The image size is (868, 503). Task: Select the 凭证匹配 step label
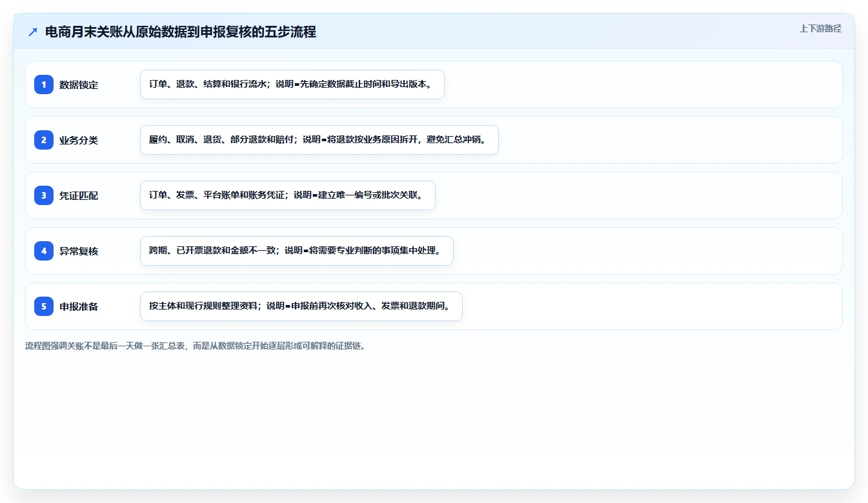tap(79, 195)
